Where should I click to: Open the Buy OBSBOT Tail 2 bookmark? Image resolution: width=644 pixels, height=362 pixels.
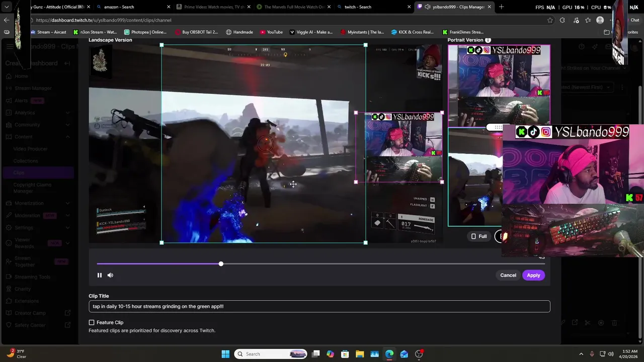196,32
